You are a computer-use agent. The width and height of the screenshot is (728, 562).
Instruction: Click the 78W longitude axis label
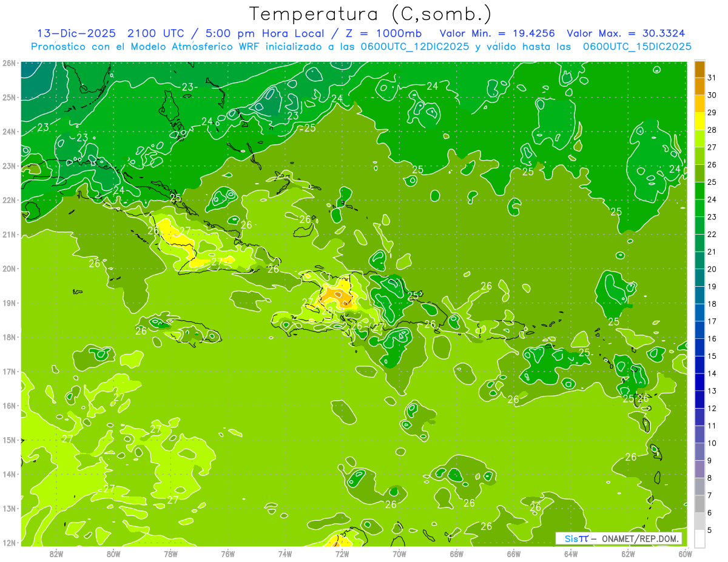point(170,554)
